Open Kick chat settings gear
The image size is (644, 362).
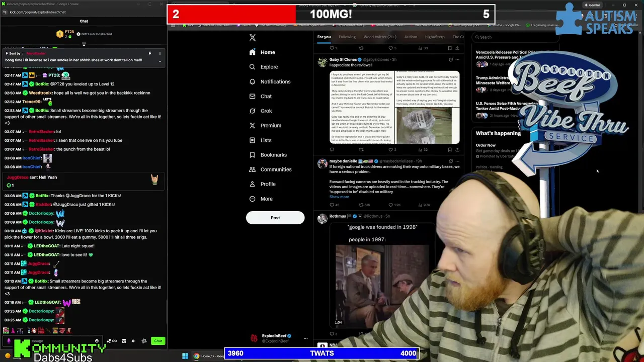click(x=133, y=341)
